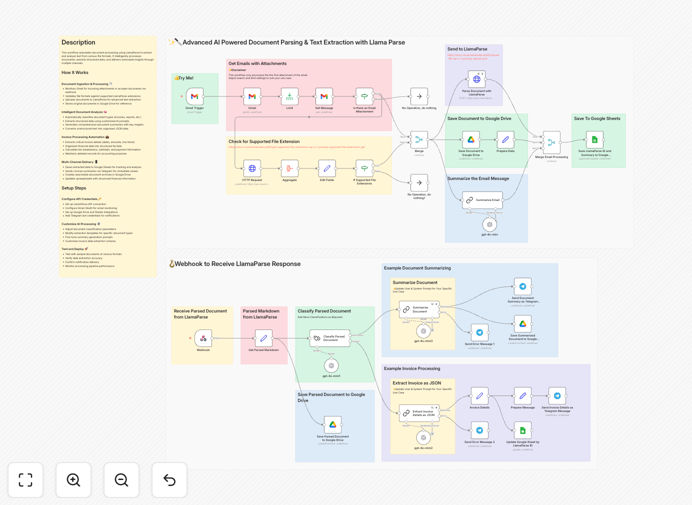The width and height of the screenshot is (692, 505).
Task: Open the Google Sheets save node
Action: (594, 139)
